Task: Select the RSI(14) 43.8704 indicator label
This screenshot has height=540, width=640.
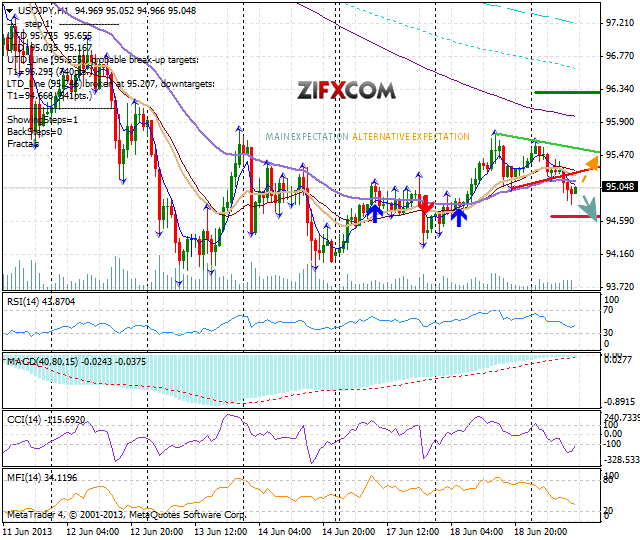Action: 41,302
